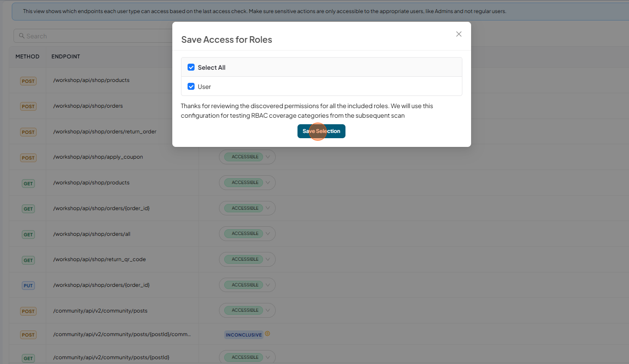The height and width of the screenshot is (364, 629).
Task: Close the Save Access for Roles dialog
Action: [458, 34]
